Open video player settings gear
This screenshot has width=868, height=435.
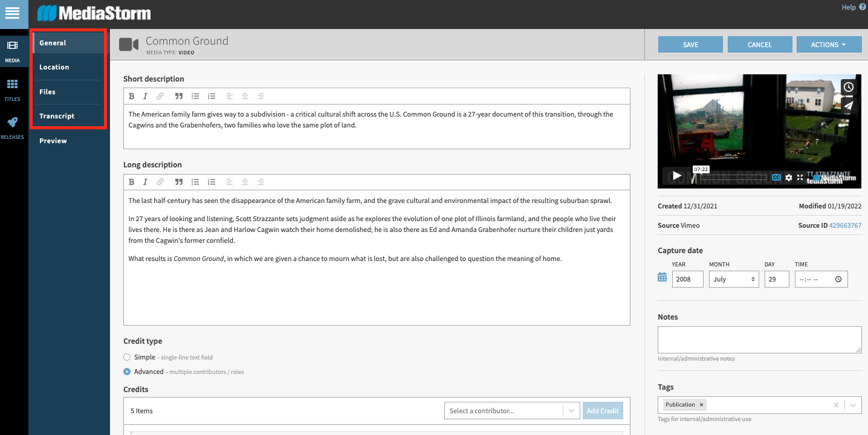point(789,178)
